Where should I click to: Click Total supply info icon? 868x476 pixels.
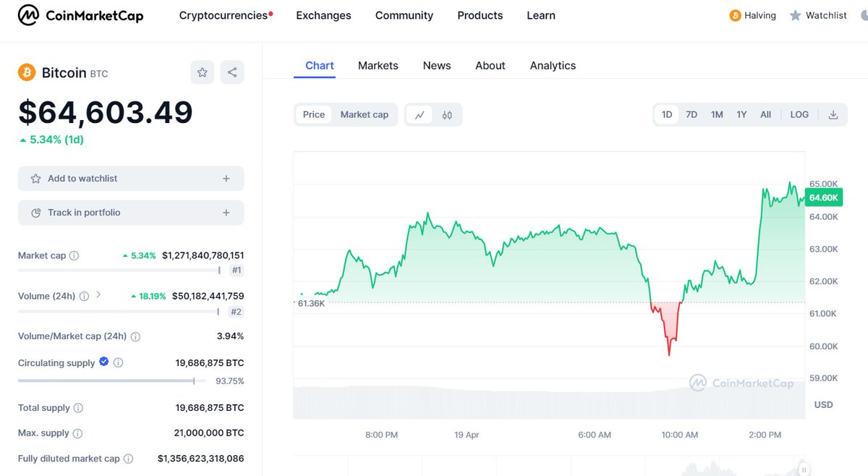(x=78, y=408)
